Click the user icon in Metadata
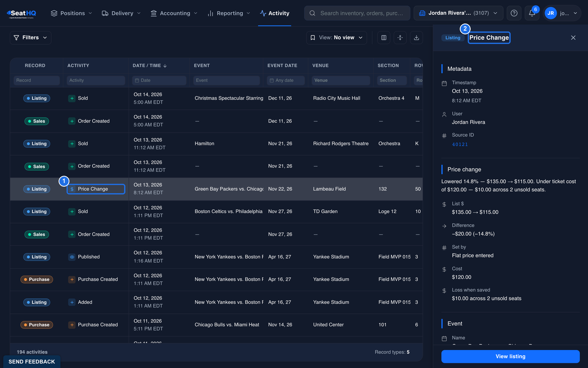 coord(444,114)
